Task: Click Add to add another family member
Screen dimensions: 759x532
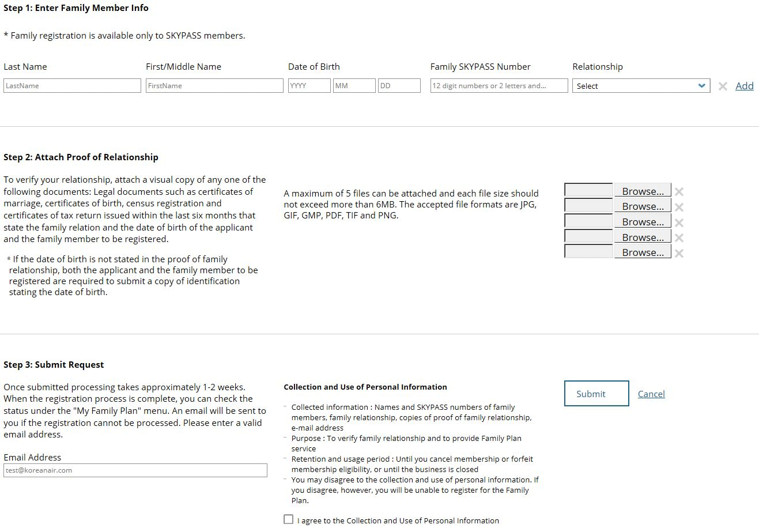Action: [x=744, y=86]
